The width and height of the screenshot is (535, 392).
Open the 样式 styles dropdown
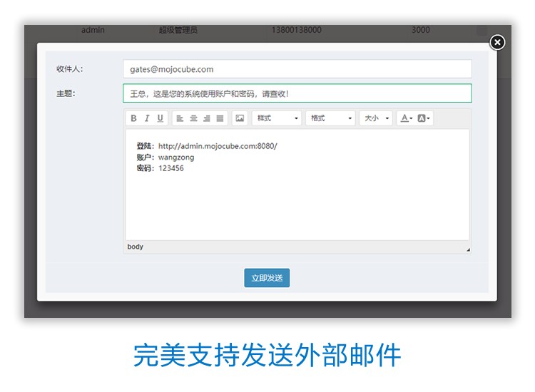pyautogui.click(x=277, y=118)
